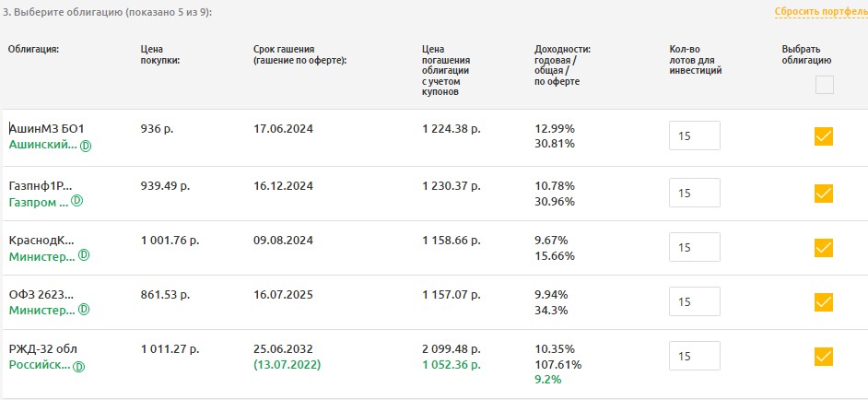This screenshot has width=868, height=400.
Task: Click the info icon next to Ашинский issuer
Action: (x=86, y=146)
